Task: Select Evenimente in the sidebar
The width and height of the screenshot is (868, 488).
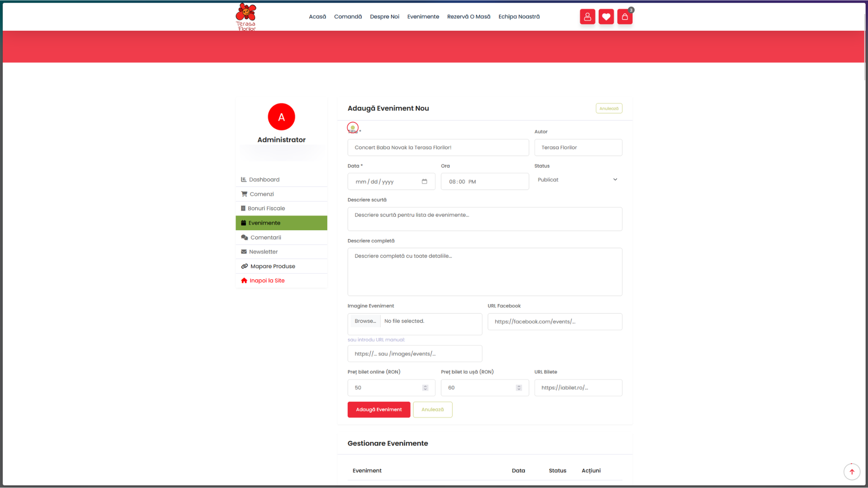Action: click(281, 223)
